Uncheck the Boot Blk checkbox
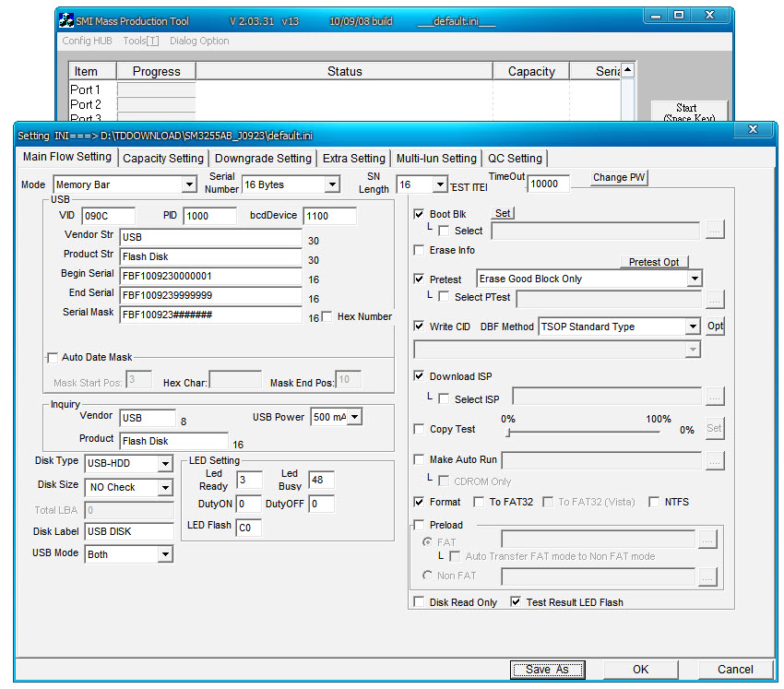Screen dimensions: 784x689 (x=420, y=214)
